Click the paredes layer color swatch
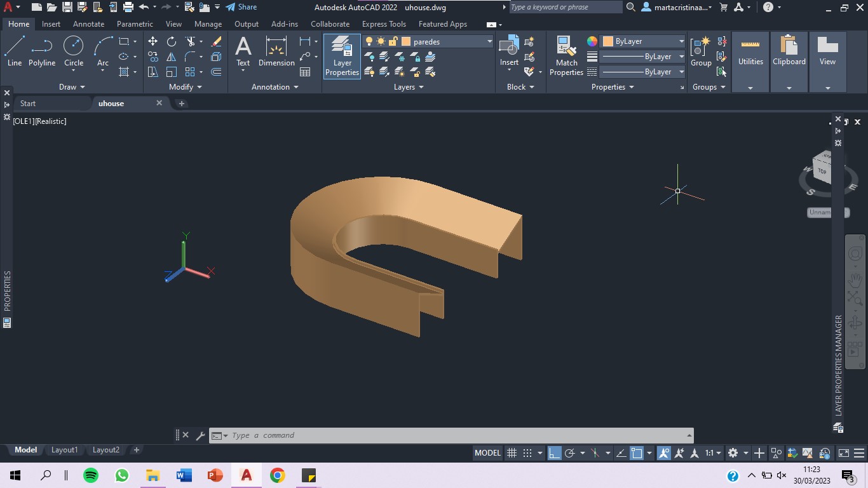Viewport: 868px width, 488px height. click(406, 41)
